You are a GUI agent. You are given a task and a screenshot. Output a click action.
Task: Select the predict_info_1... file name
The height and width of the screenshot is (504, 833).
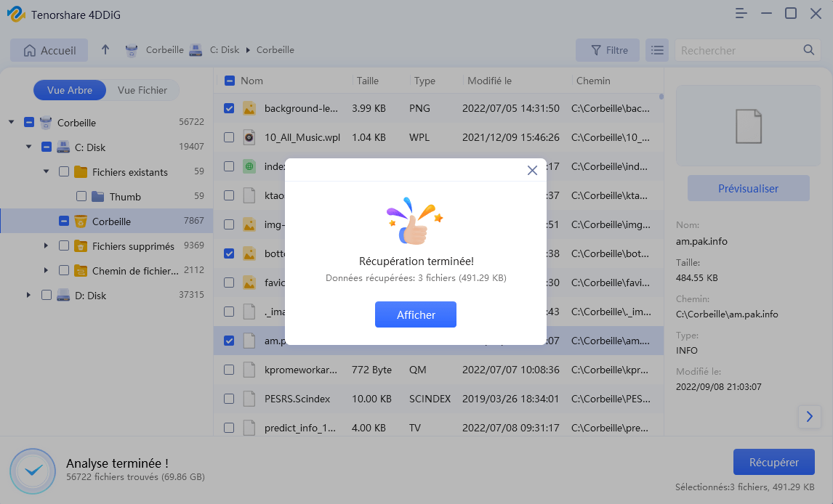(x=300, y=428)
